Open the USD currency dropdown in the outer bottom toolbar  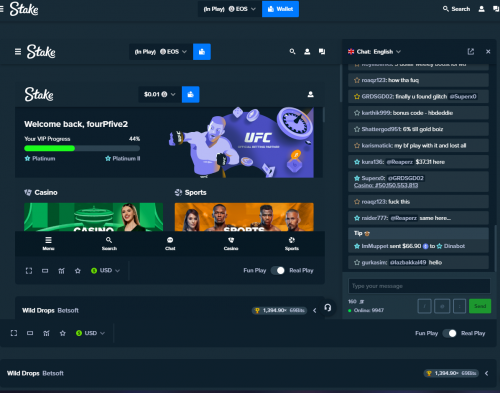click(x=90, y=333)
